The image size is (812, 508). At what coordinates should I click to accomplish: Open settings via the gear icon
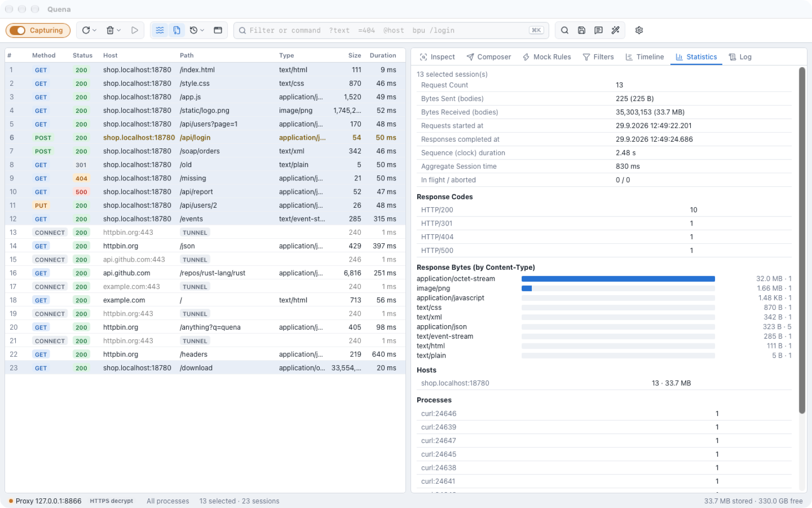click(x=639, y=30)
